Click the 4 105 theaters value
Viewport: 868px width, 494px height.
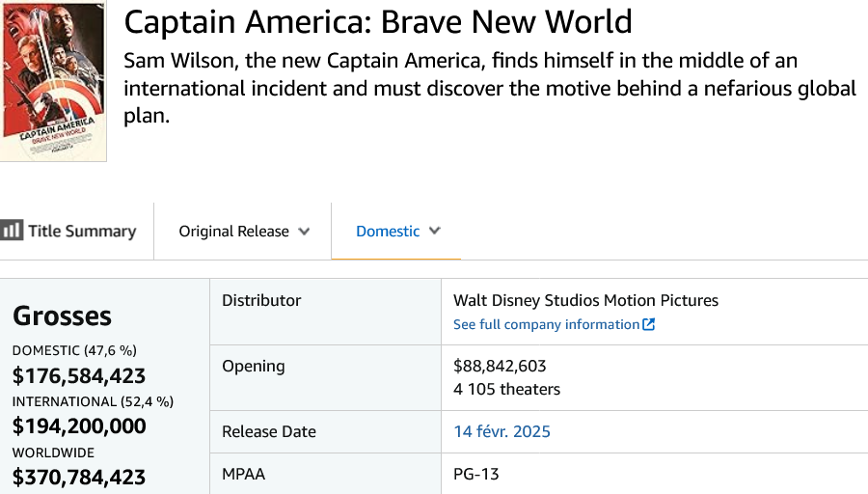[x=506, y=390]
